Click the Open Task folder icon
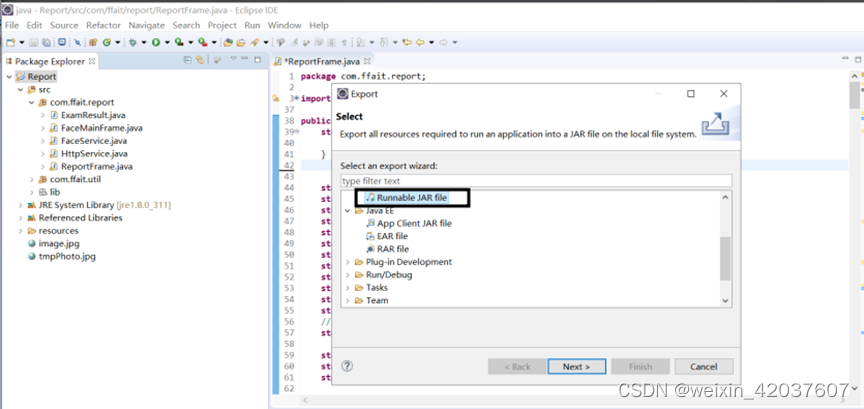 tap(241, 42)
